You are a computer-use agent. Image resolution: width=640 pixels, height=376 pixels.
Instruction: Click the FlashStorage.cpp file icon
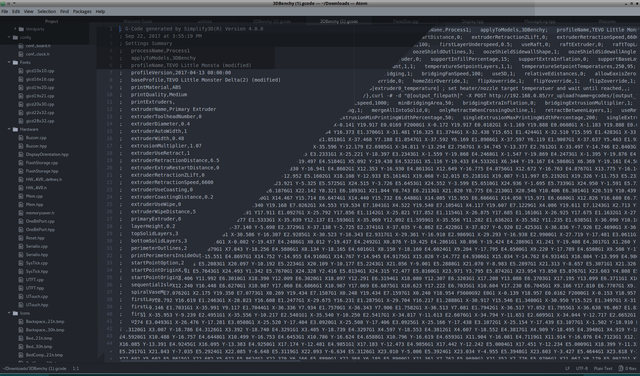[x=21, y=162]
